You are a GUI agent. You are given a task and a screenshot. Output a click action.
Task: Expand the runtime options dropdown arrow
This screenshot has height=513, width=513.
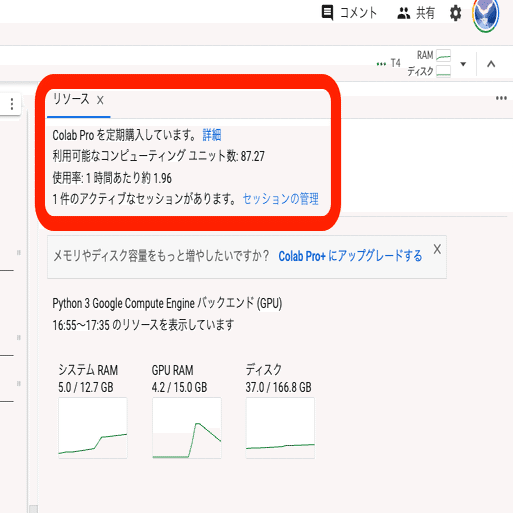[x=463, y=64]
